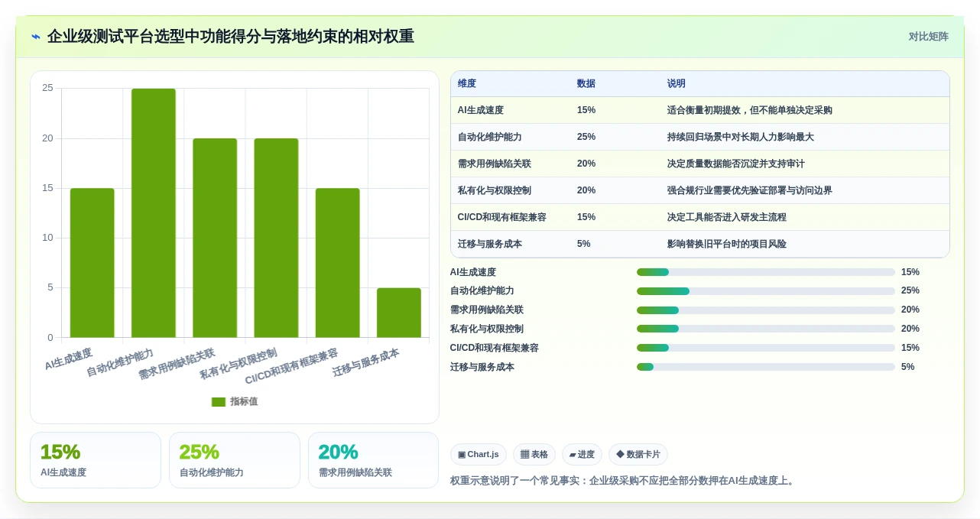Image resolution: width=980 pixels, height=519 pixels.
Task: Select the 表格 tag chip
Action: pyautogui.click(x=534, y=455)
